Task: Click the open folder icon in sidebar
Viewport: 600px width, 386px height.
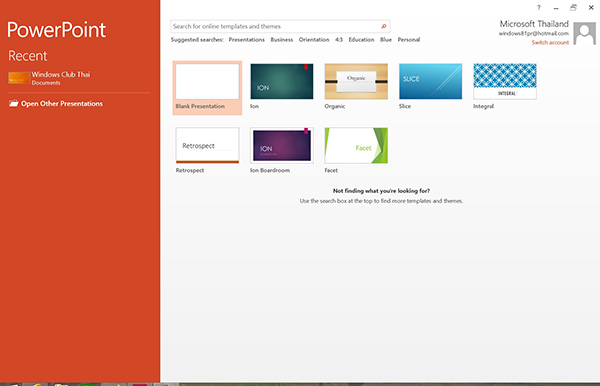Action: click(13, 103)
